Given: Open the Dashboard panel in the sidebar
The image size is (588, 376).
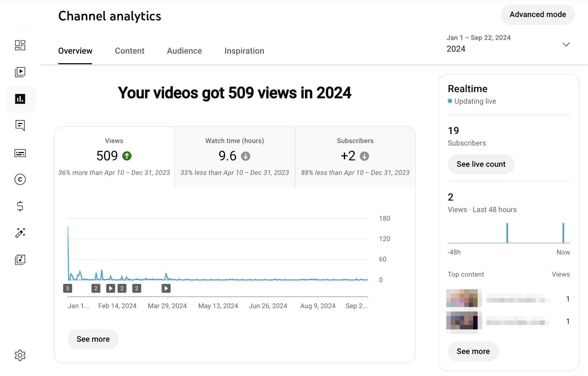Looking at the screenshot, I should [20, 45].
